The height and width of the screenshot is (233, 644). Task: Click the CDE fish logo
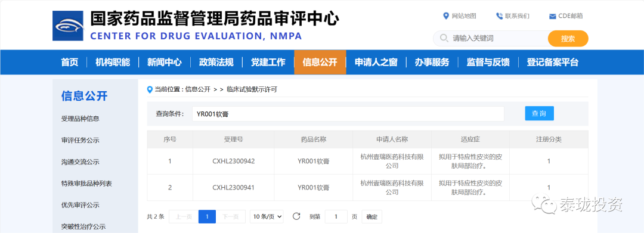[x=68, y=26]
